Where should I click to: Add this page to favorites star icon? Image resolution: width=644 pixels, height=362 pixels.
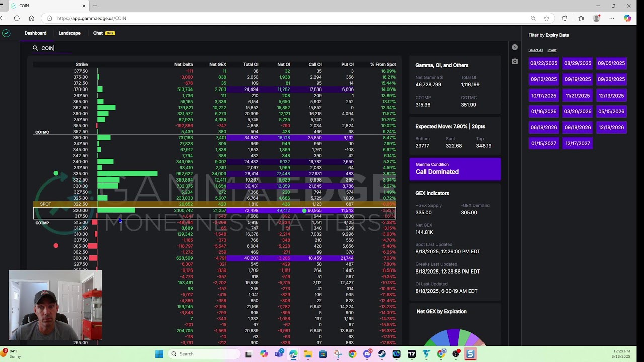coord(547,18)
